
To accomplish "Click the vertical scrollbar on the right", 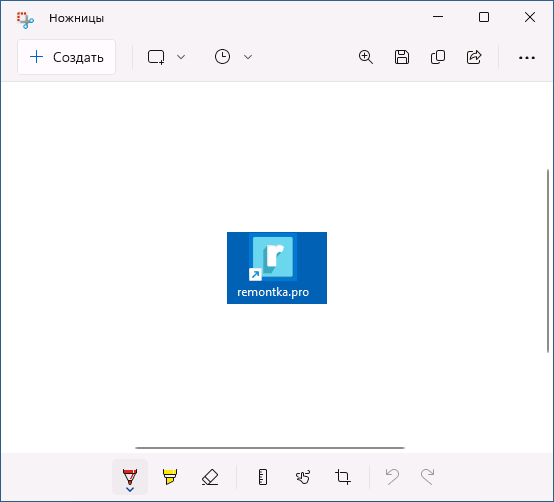I will pos(548,261).
